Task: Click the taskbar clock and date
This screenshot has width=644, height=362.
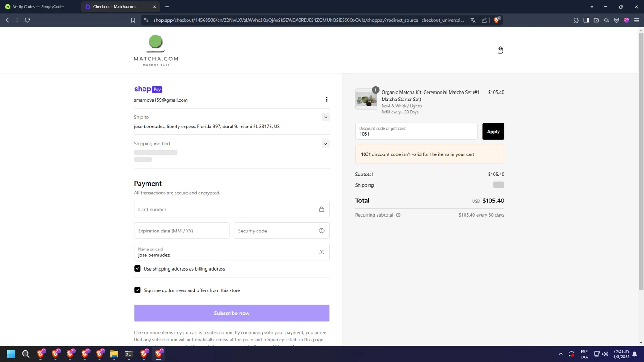Action: coord(621,354)
